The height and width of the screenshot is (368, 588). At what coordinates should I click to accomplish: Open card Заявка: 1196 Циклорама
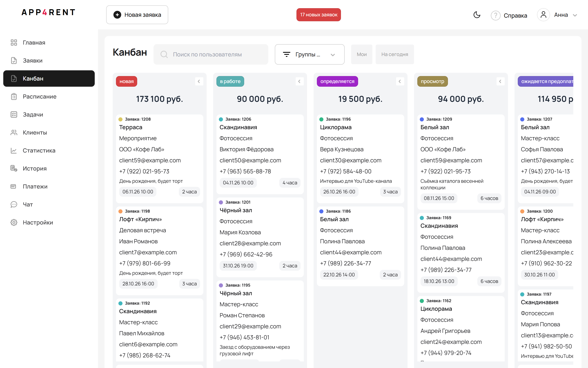click(x=360, y=159)
